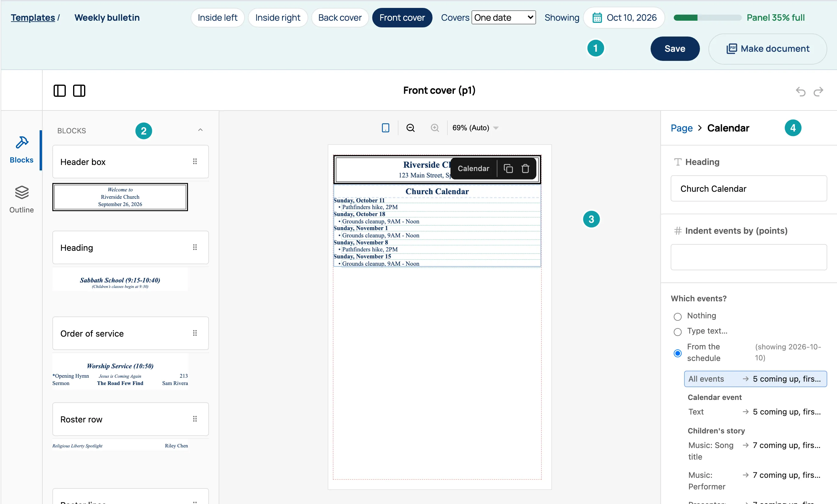Click the Save button

click(675, 48)
